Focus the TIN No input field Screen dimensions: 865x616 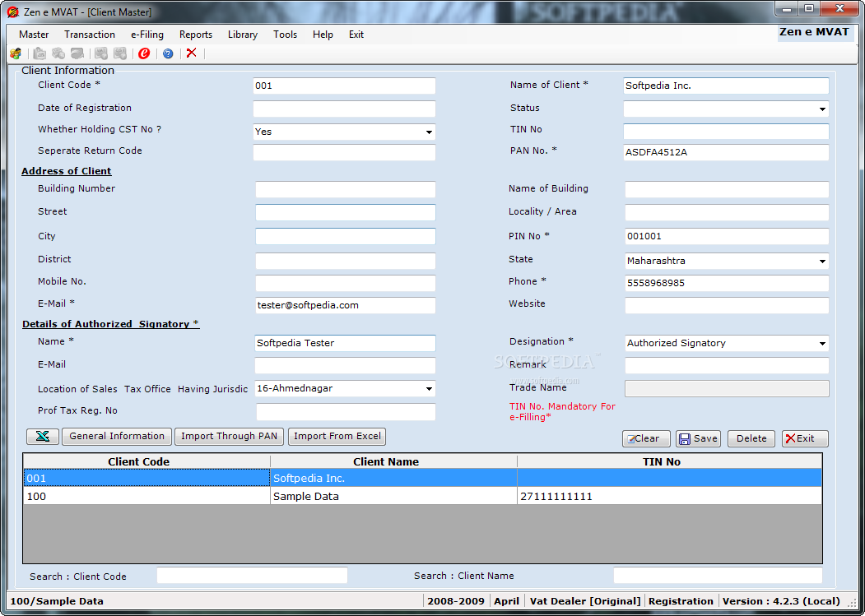pos(726,132)
